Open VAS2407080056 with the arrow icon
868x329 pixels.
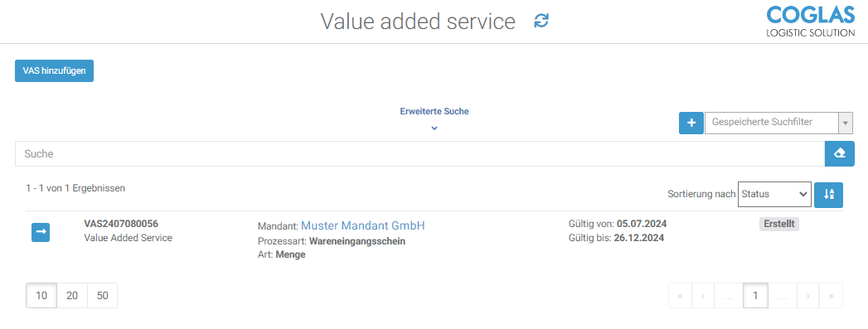[x=41, y=233]
